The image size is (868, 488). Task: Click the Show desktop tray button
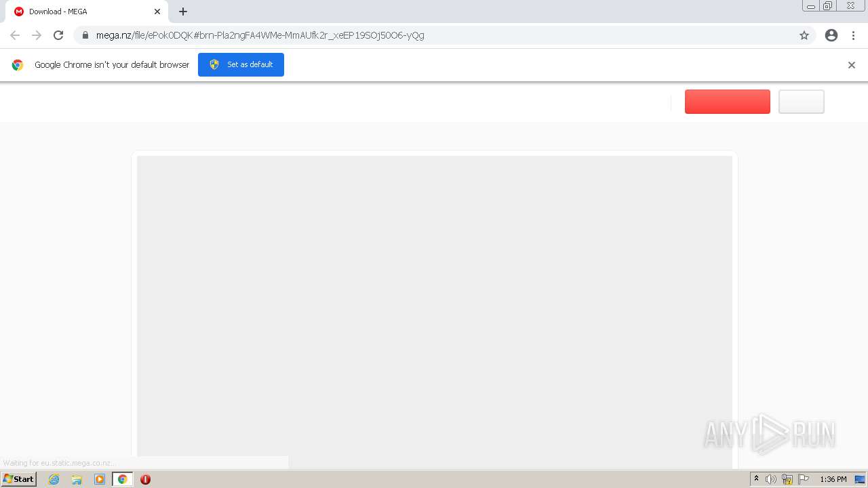(860, 479)
